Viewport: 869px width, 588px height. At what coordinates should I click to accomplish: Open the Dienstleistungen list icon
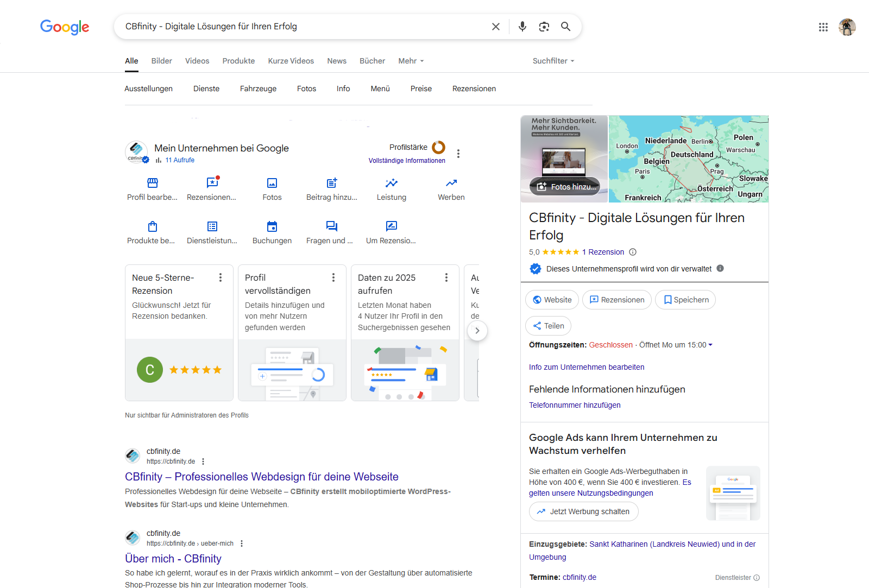(212, 226)
